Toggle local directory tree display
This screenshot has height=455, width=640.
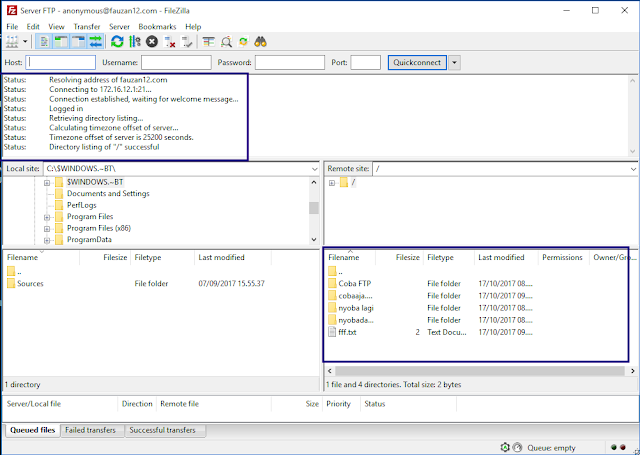pyautogui.click(x=61, y=42)
